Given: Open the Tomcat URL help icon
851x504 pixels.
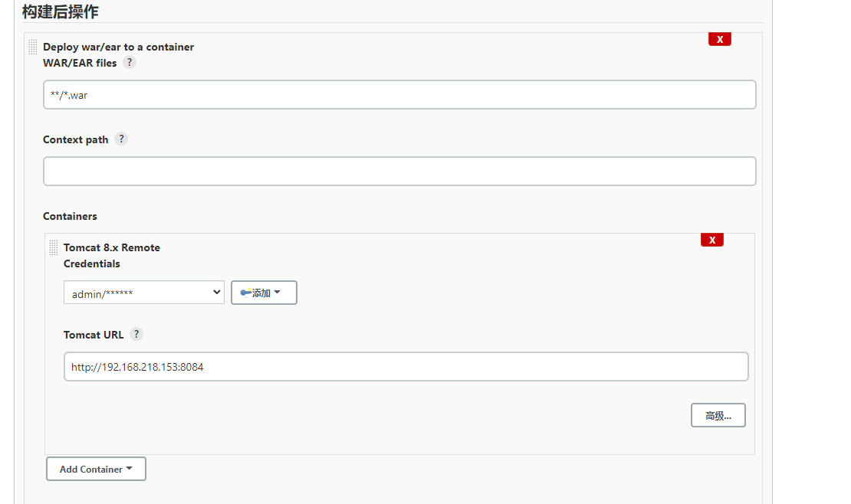Looking at the screenshot, I should [136, 334].
